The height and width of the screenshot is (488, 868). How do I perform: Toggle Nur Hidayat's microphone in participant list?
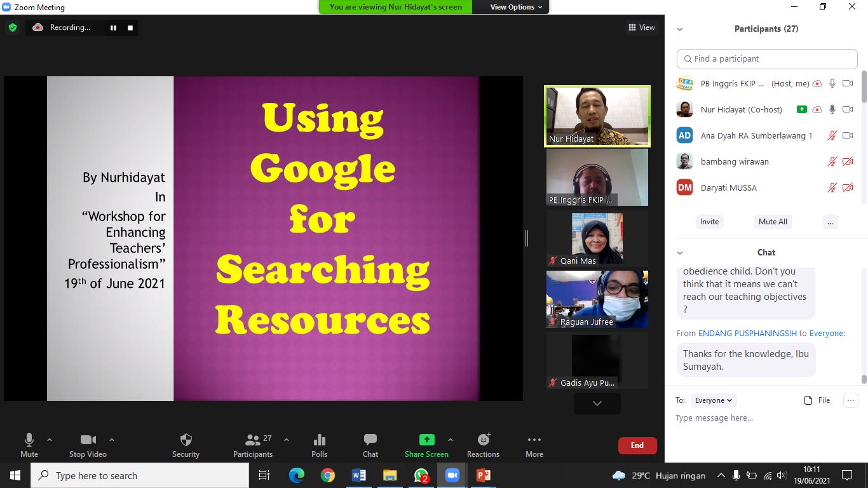(832, 109)
